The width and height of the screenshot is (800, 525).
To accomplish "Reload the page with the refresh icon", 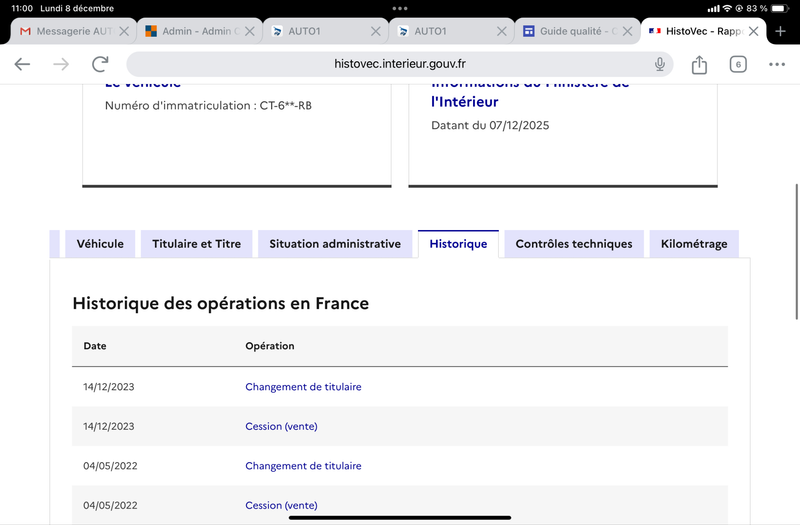I will [100, 64].
